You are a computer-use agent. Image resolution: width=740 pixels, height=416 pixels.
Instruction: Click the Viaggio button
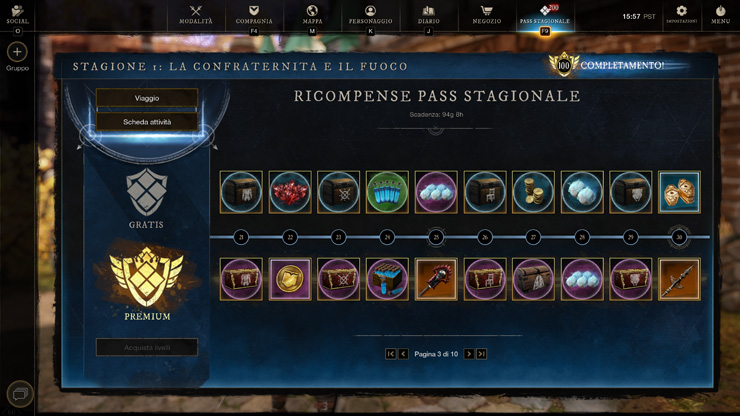point(147,98)
